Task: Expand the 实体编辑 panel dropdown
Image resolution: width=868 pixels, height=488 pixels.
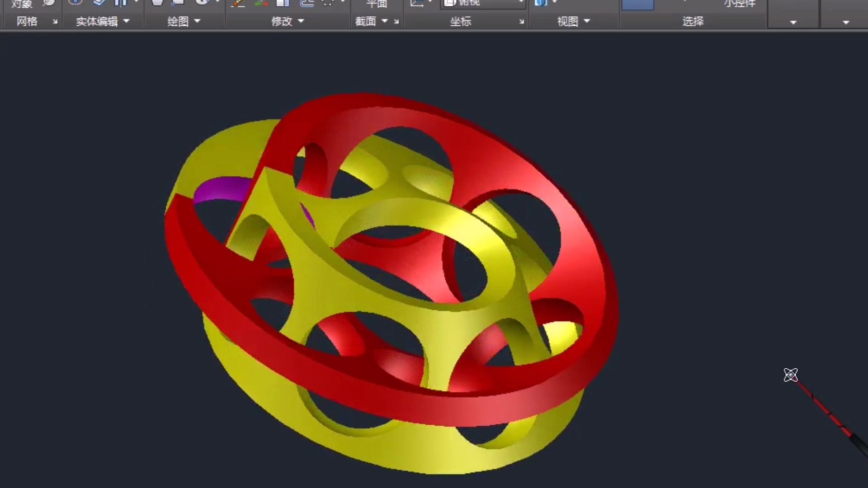Action: coord(127,21)
